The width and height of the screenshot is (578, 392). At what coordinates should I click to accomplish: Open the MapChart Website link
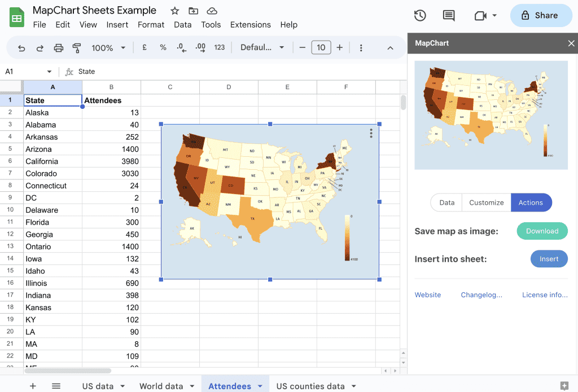click(x=428, y=295)
